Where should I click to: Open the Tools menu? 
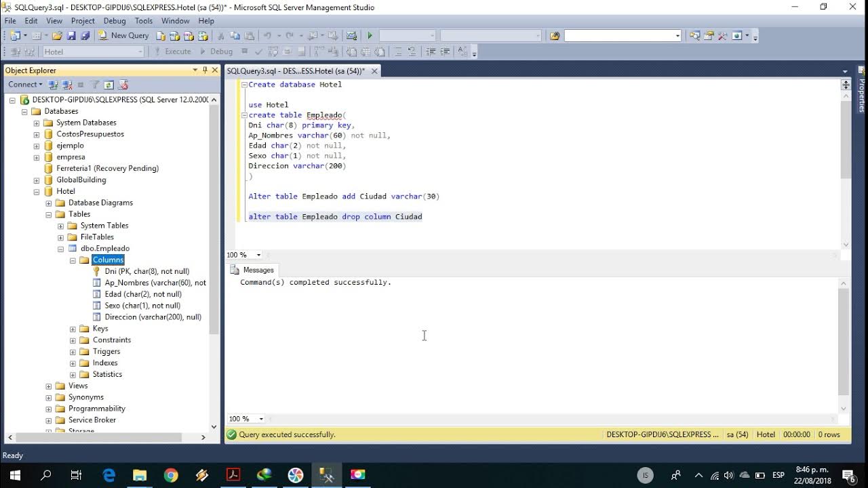(x=144, y=21)
